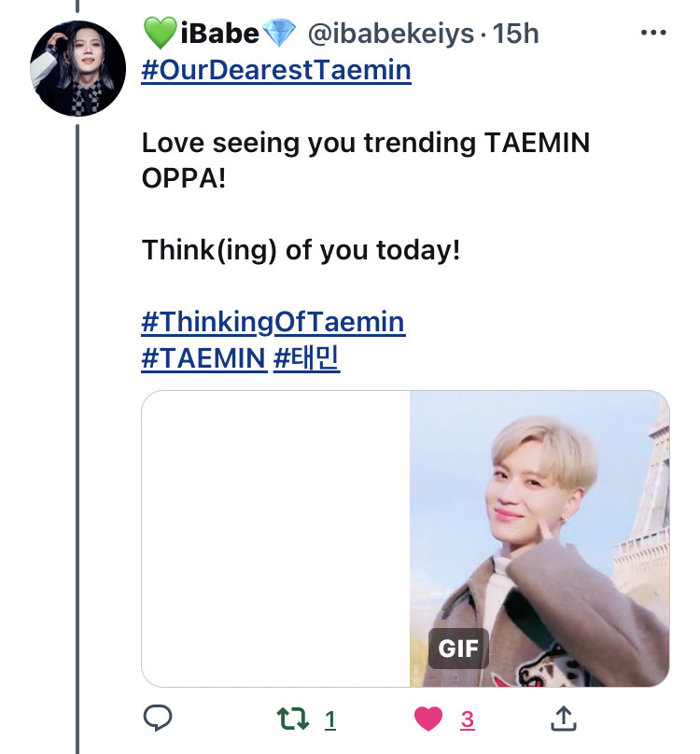Unlike the tweet via pink heart icon
700x754 pixels.
pos(428,719)
